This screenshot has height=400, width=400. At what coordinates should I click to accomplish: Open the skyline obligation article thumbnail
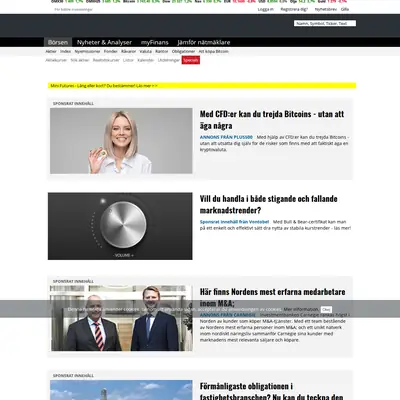121,390
